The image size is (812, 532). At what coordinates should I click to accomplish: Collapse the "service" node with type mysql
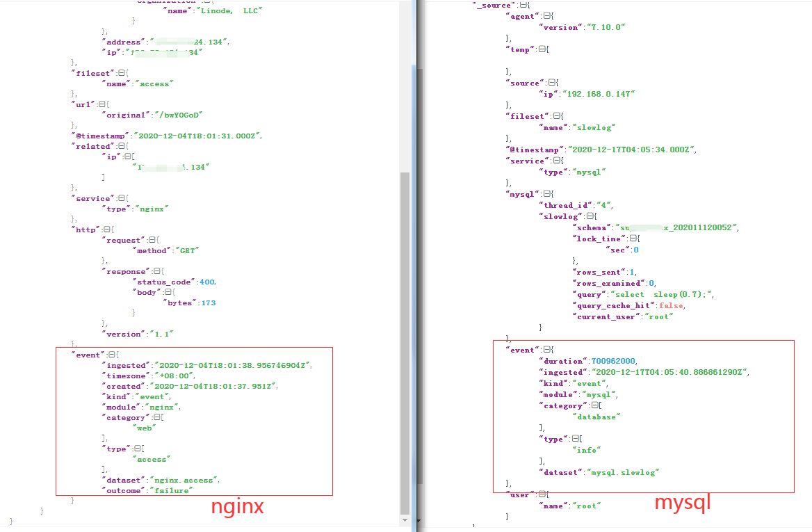click(x=558, y=161)
